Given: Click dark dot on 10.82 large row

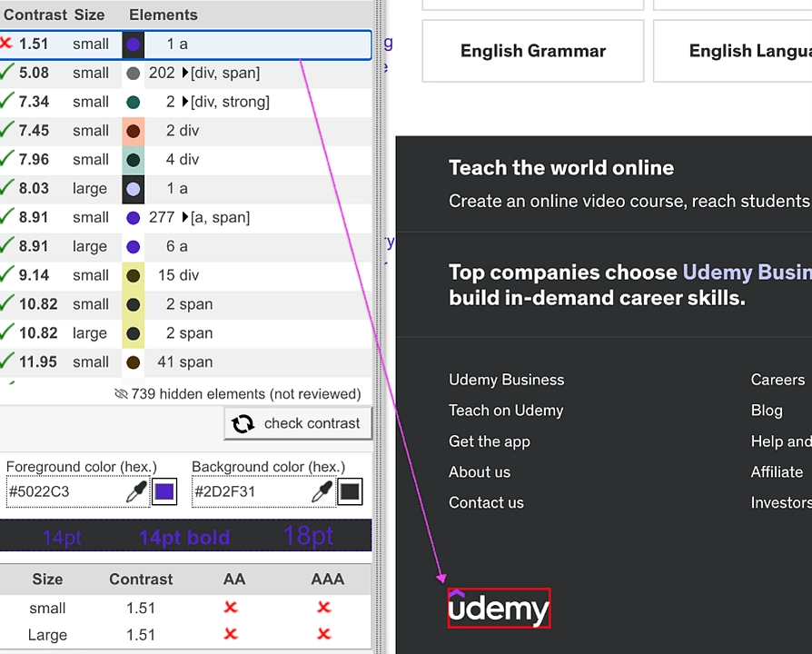Looking at the screenshot, I should 134,333.
